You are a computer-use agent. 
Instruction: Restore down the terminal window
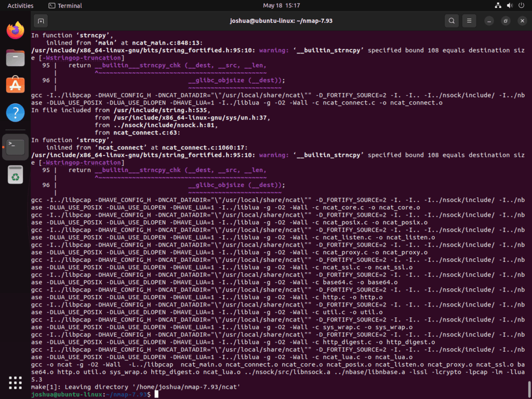pyautogui.click(x=506, y=21)
